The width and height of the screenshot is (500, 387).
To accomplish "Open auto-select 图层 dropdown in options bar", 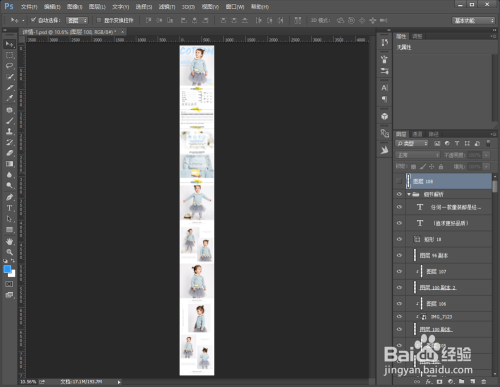I will click(x=77, y=20).
